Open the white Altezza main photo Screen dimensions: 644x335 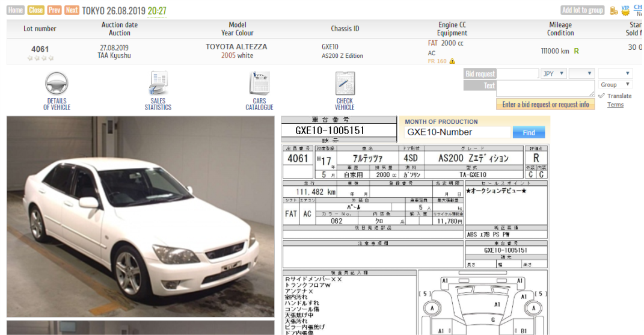click(141, 216)
